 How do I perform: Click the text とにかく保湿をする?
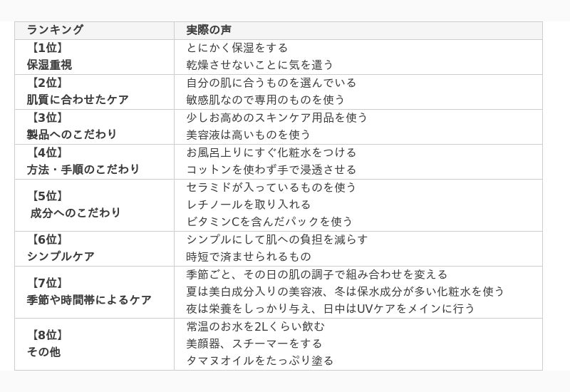point(237,48)
